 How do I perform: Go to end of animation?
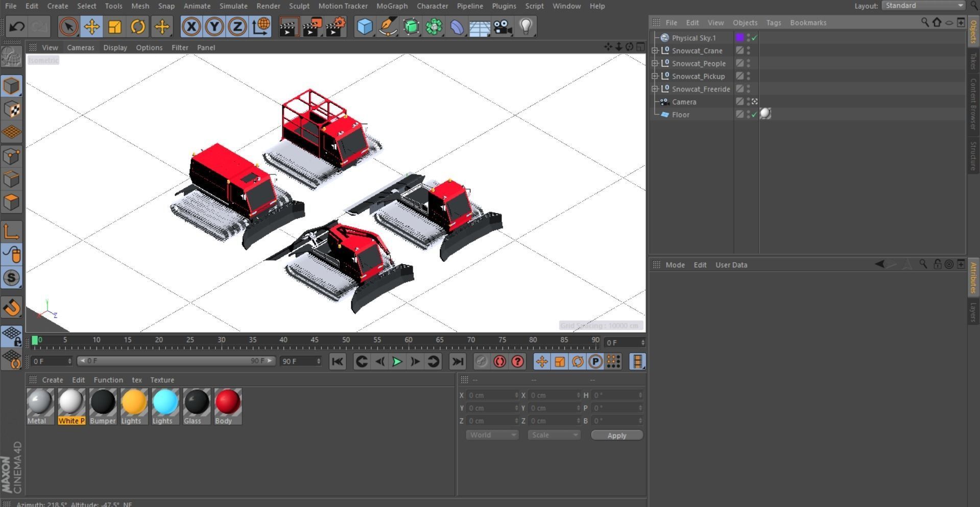click(458, 362)
